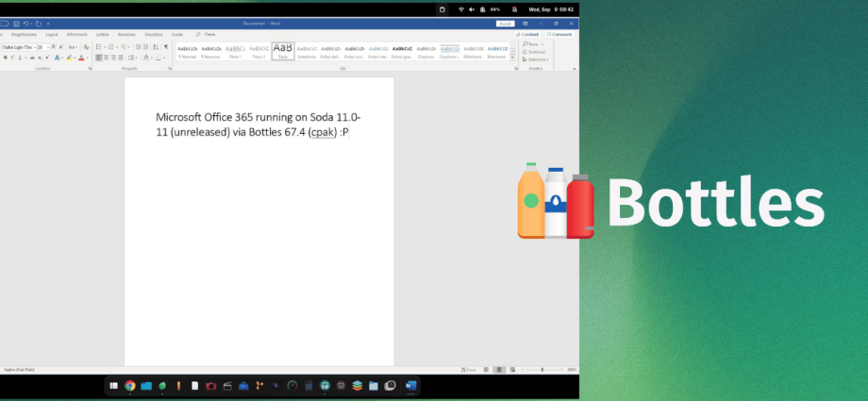Insert a numbered list
The image size is (868, 401).
pyautogui.click(x=110, y=47)
